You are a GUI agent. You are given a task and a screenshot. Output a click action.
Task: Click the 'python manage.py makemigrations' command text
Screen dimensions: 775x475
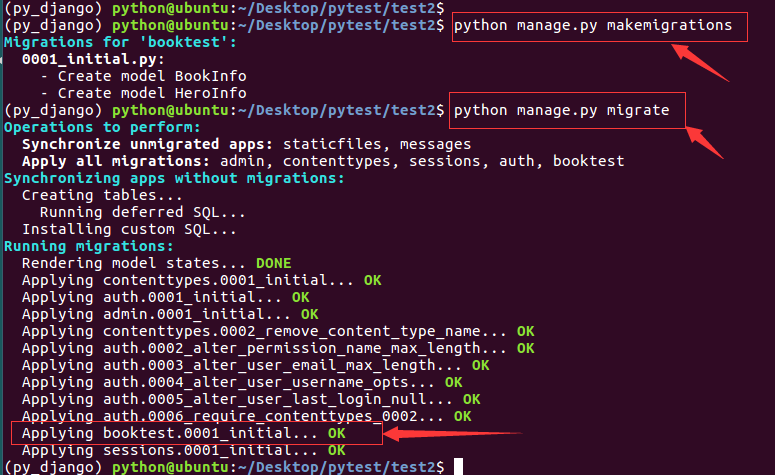point(592,26)
